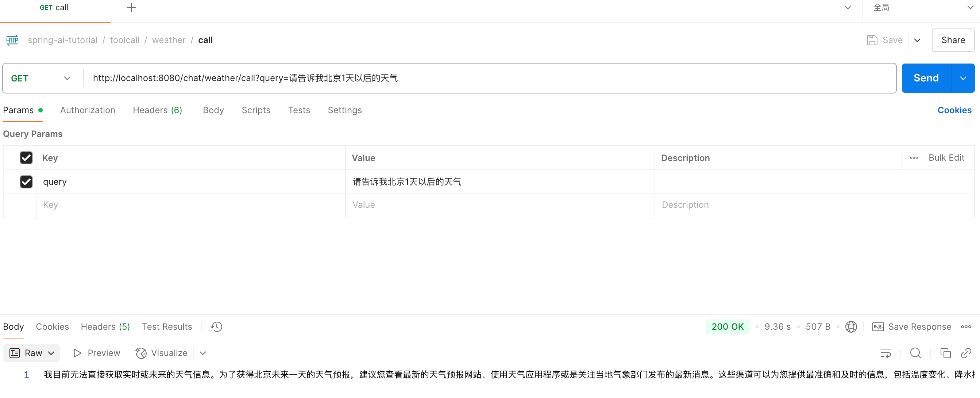Viewport: 980px width, 398px height.
Task: Switch to the request Body tab
Action: point(213,110)
